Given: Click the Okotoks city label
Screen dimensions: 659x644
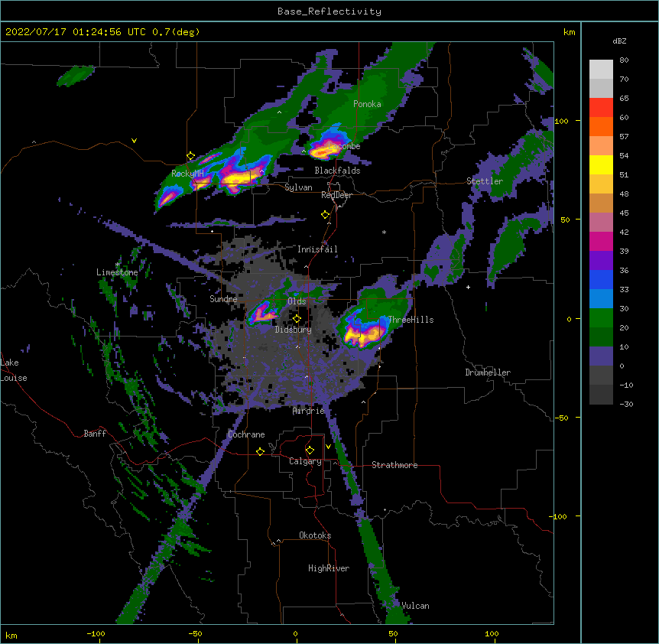Looking at the screenshot, I should click(x=315, y=535).
